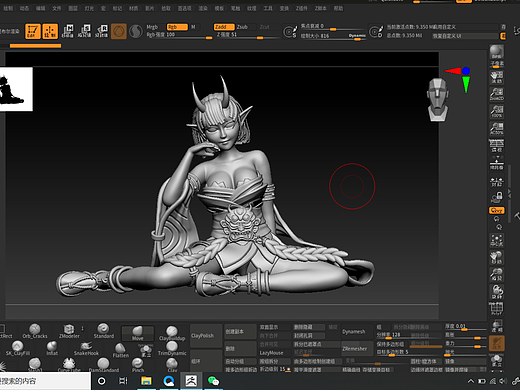The height and width of the screenshot is (390, 520).
Task: Select the ClayBuildup brush
Action: (x=172, y=333)
